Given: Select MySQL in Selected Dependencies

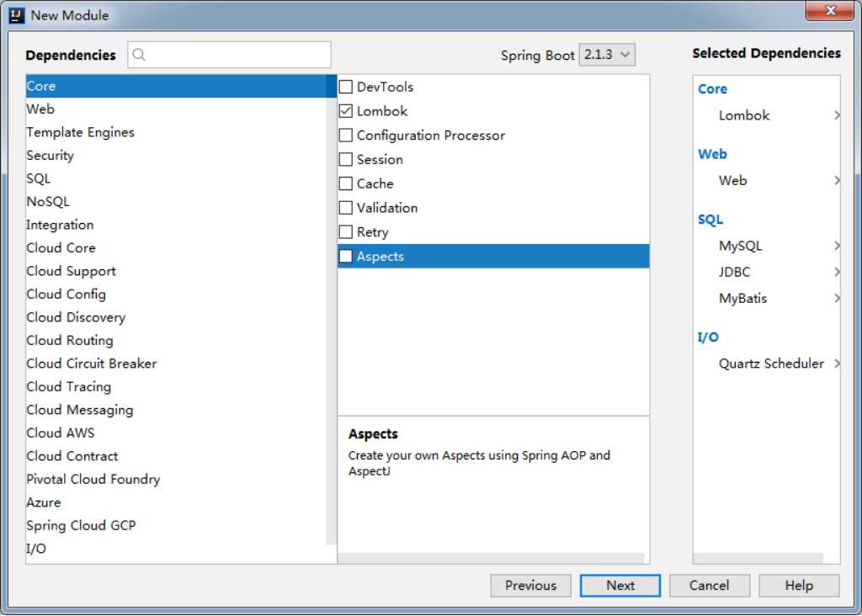Looking at the screenshot, I should click(740, 245).
